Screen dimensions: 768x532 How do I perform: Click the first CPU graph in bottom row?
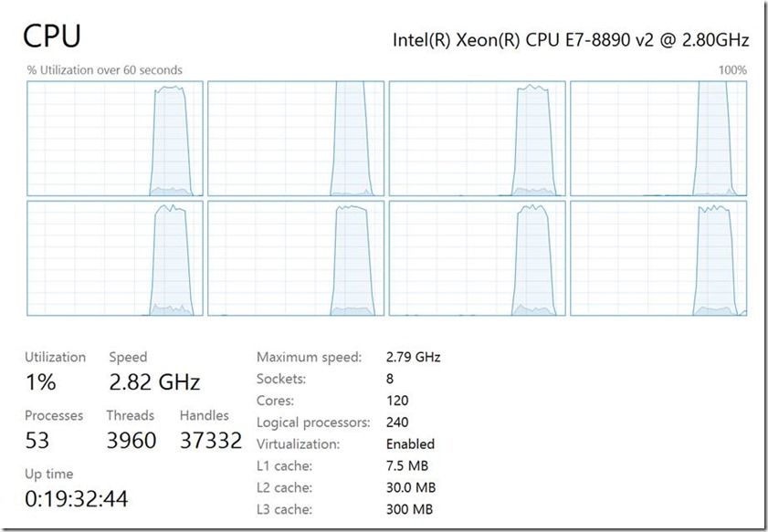pos(115,258)
